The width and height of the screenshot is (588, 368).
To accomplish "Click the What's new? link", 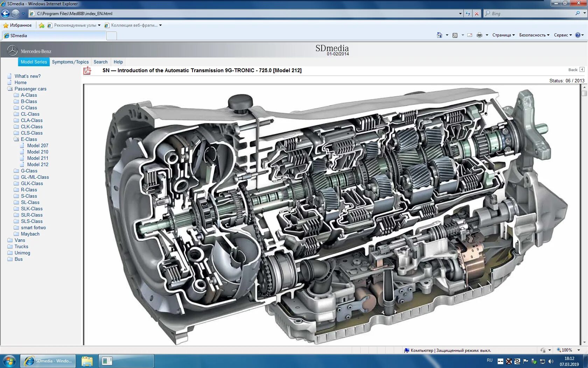I will coord(28,76).
